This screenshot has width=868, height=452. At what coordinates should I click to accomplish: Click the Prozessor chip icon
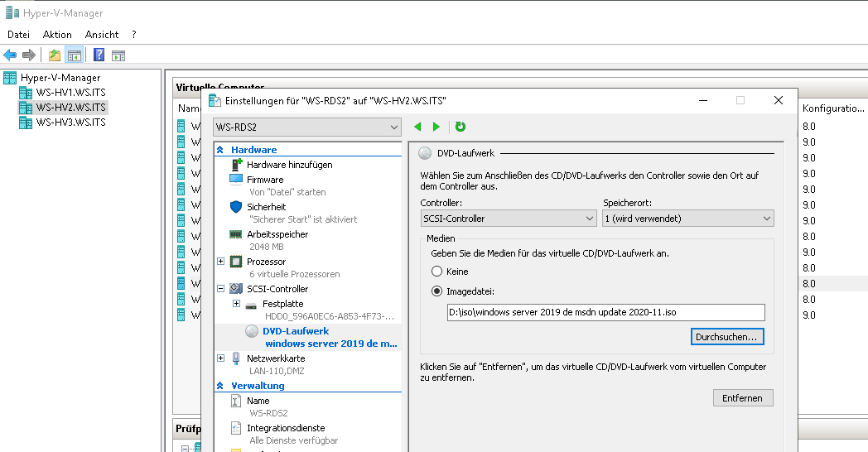[x=236, y=261]
